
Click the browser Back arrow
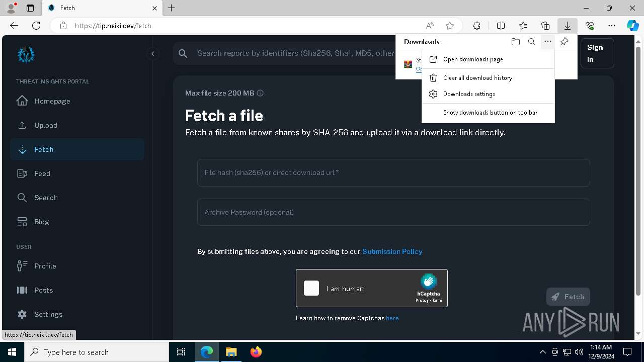coord(14,26)
